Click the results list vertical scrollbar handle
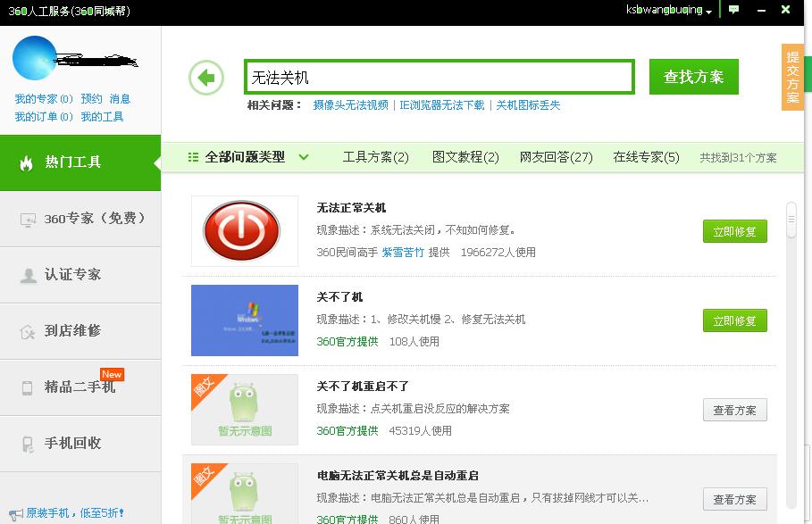The height and width of the screenshot is (524, 812). [x=791, y=220]
